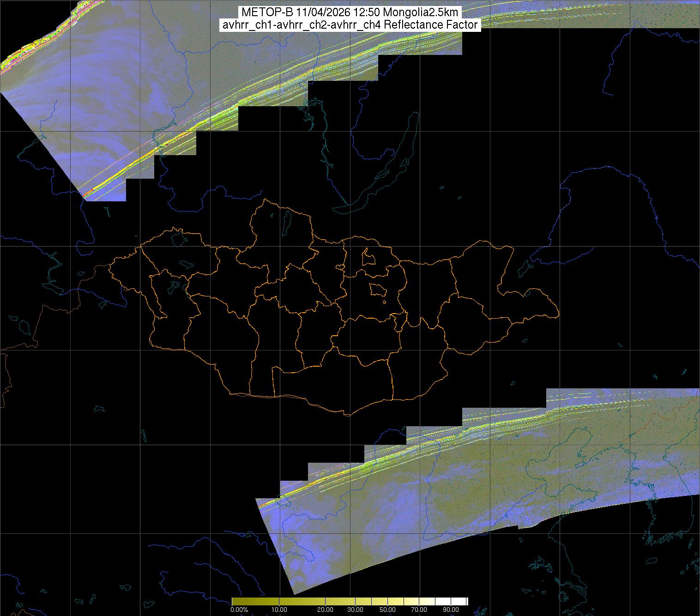Click the avhrr channel Reflectance Factor subtitle
The height and width of the screenshot is (616, 700).
(350, 25)
